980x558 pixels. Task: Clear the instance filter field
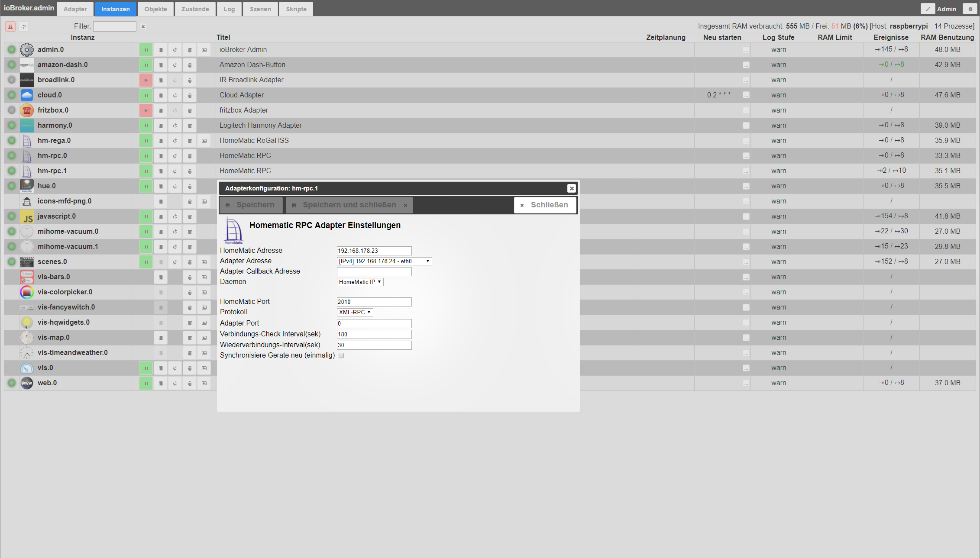[x=143, y=26]
